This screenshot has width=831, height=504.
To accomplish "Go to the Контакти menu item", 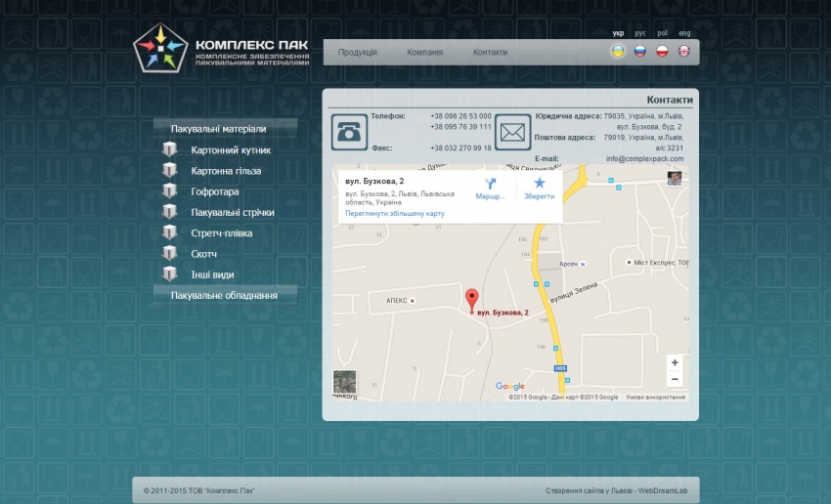I will 490,53.
